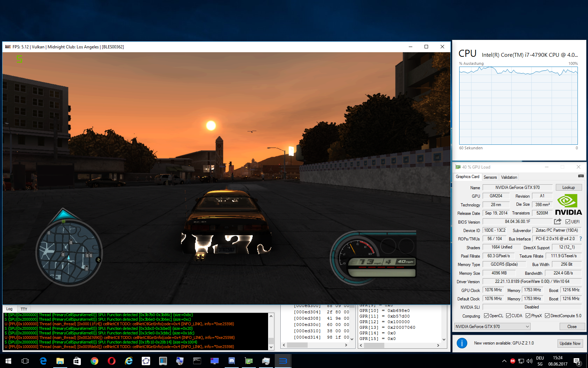Toggle the PhysX checkbox
588x368 pixels.
click(x=528, y=316)
